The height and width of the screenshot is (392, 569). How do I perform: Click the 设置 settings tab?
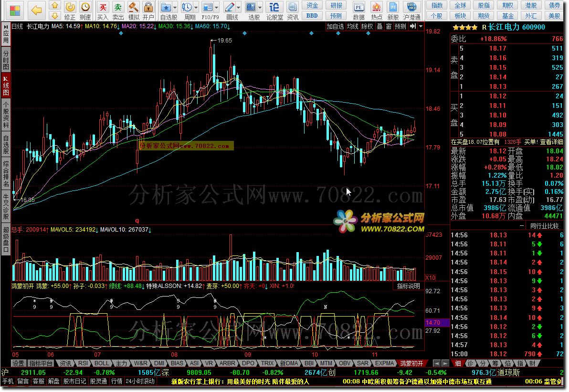point(18,363)
